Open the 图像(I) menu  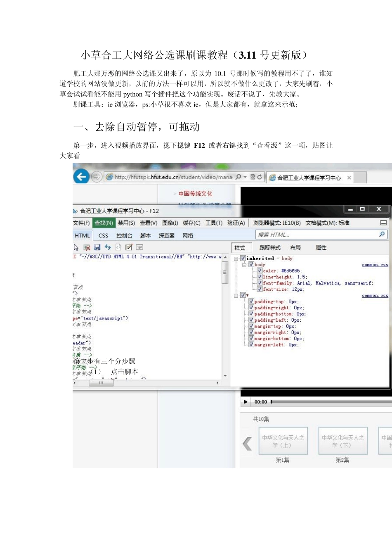pos(170,223)
